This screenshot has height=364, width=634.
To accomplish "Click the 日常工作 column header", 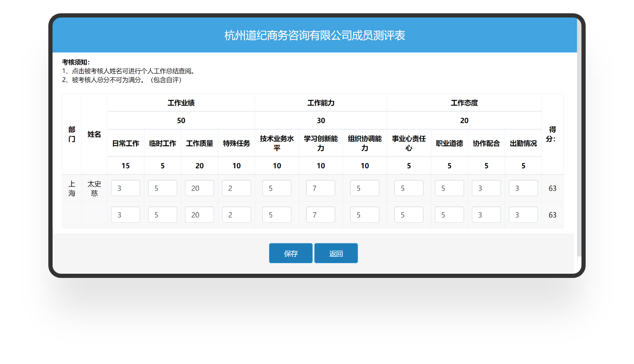I will tap(125, 143).
